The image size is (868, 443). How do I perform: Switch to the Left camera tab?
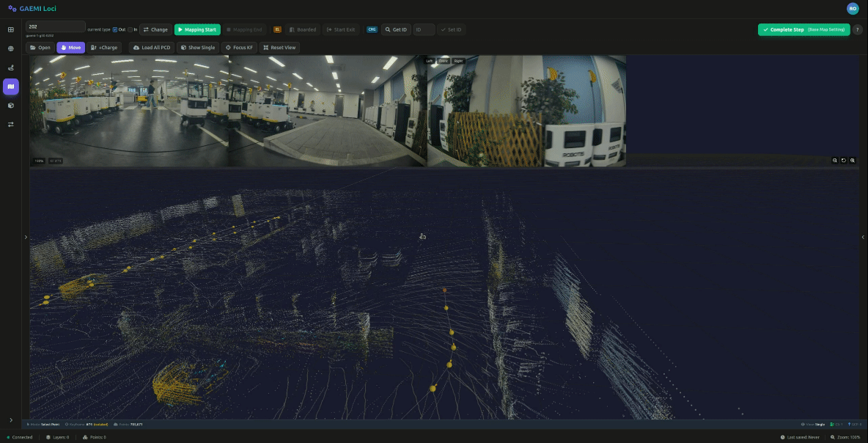(x=430, y=61)
